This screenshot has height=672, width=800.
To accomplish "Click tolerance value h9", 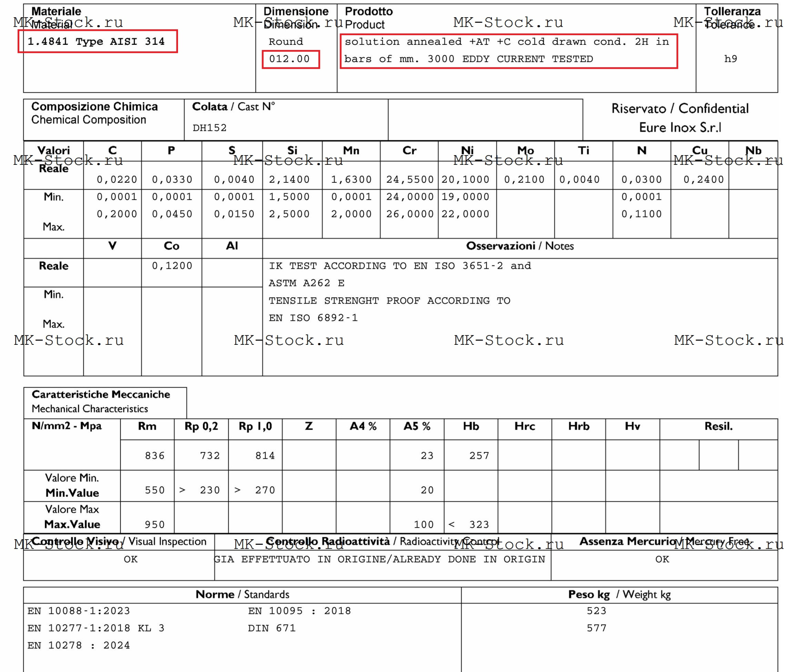I will (x=730, y=59).
